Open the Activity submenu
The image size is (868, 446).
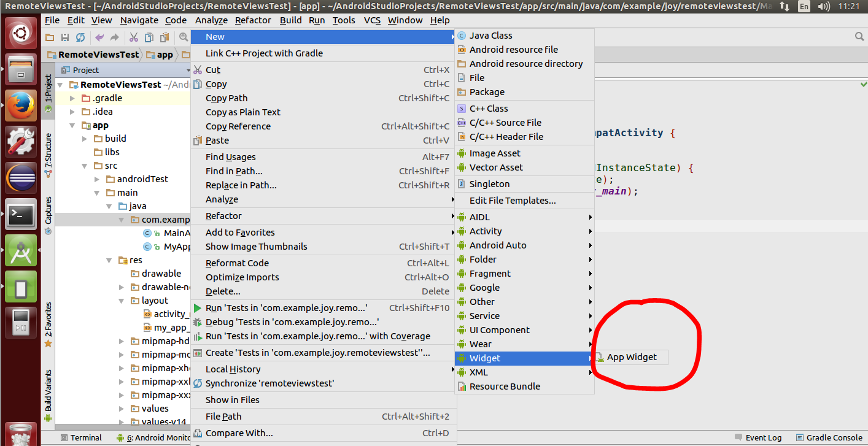(524, 231)
